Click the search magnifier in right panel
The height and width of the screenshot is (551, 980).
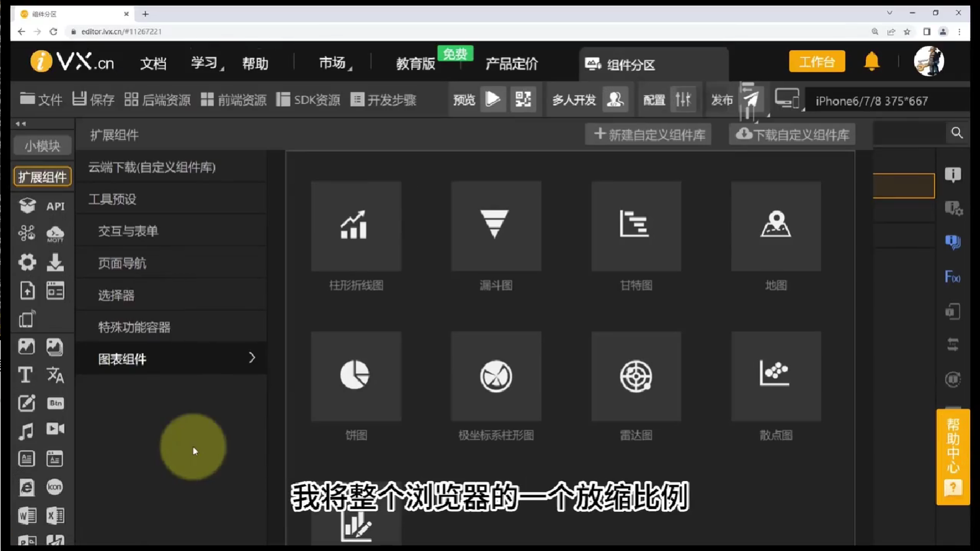[957, 133]
